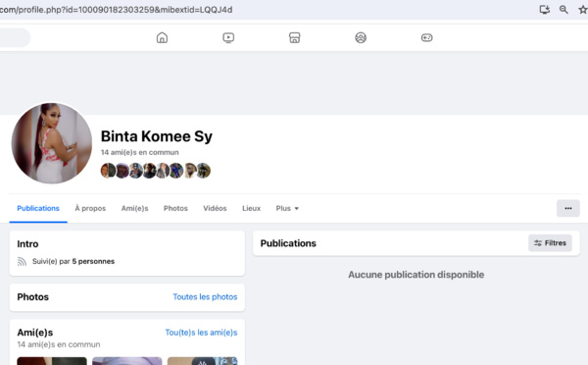The width and height of the screenshot is (588, 365).
Task: Click the last mutual friend avatar
Action: click(x=204, y=171)
